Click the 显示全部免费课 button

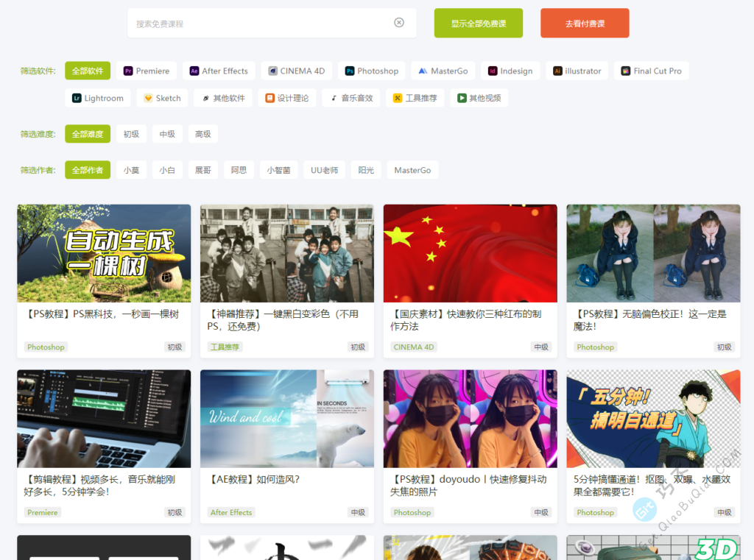[x=478, y=24]
